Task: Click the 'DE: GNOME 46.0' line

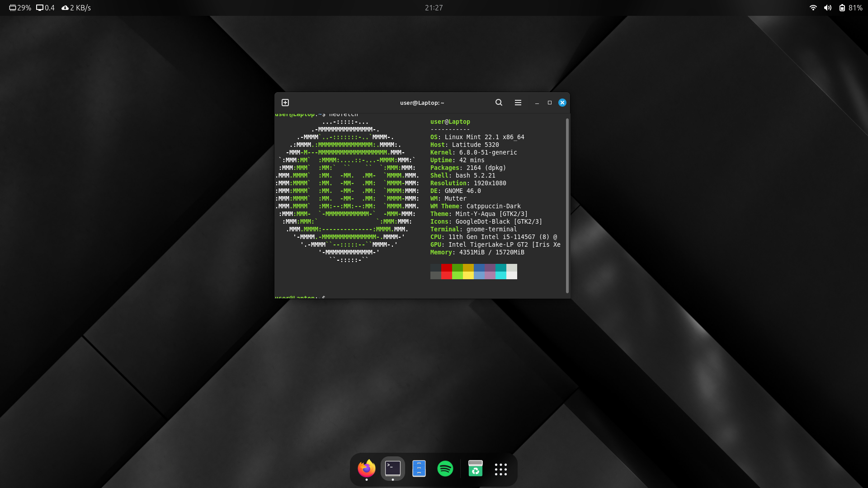Action: (455, 191)
